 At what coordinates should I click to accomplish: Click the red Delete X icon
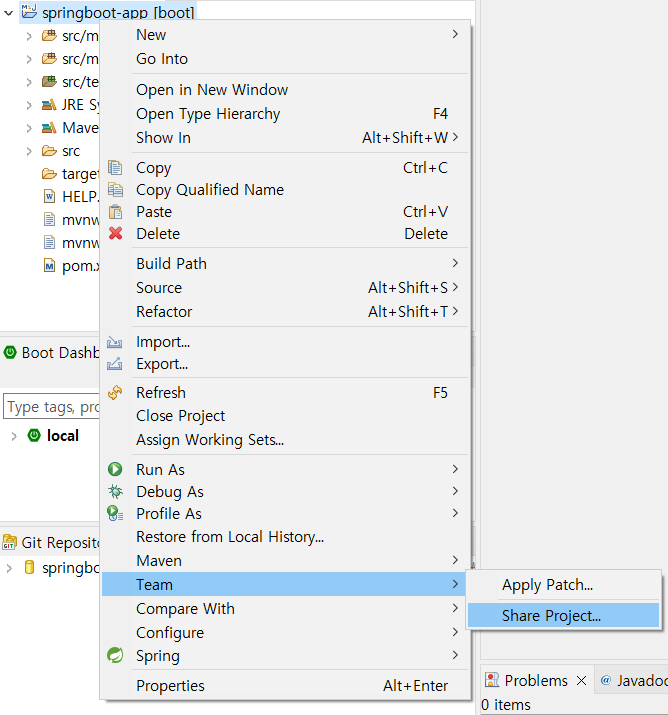click(115, 233)
